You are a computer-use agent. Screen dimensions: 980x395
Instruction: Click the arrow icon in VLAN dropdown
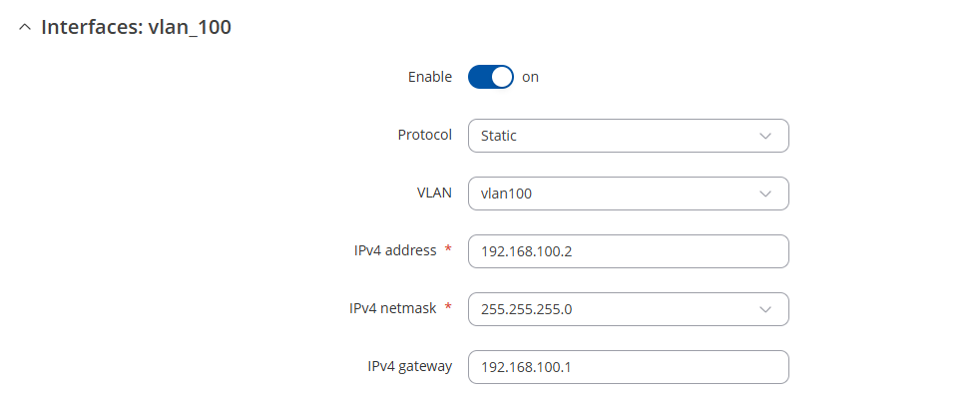tap(765, 194)
